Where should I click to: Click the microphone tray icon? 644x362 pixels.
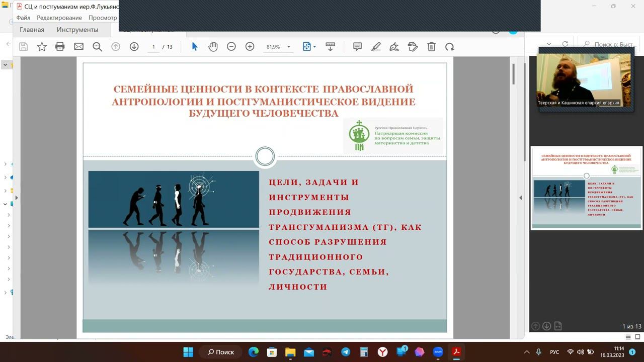[x=539, y=352]
